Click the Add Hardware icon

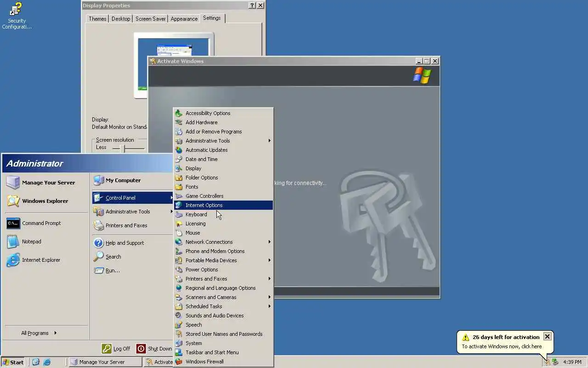point(179,122)
